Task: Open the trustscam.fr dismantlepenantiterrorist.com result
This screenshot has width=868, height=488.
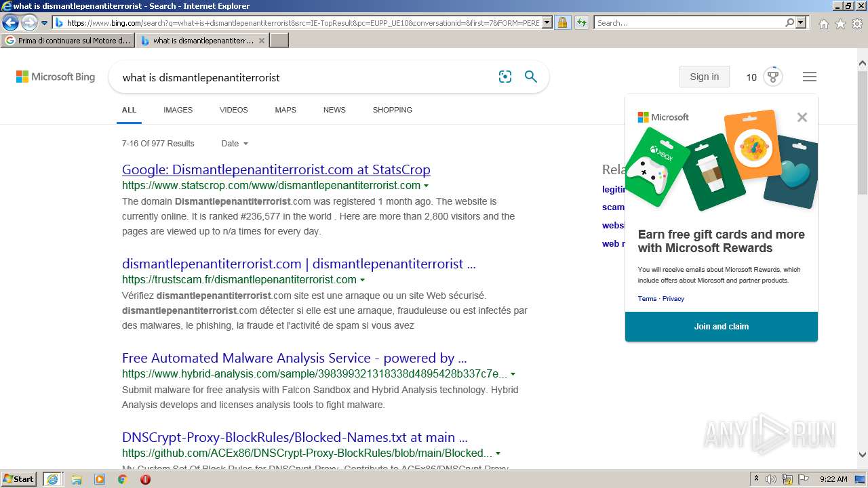Action: coord(299,264)
